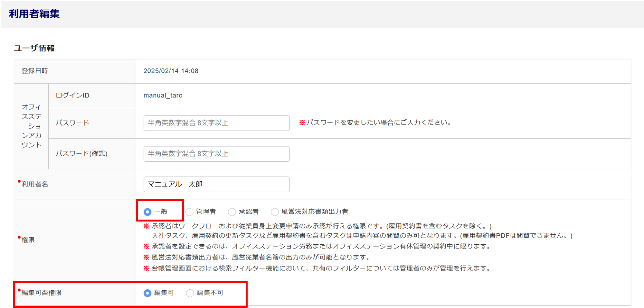This screenshot has width=644, height=308.
Task: Click the ユーザ情報 section heading
Action: [x=34, y=48]
